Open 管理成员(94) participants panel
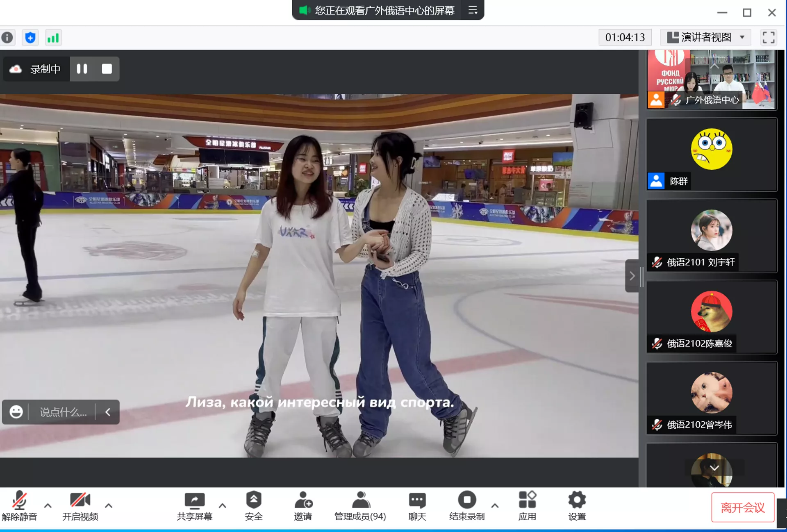787x532 pixels. coord(360,506)
